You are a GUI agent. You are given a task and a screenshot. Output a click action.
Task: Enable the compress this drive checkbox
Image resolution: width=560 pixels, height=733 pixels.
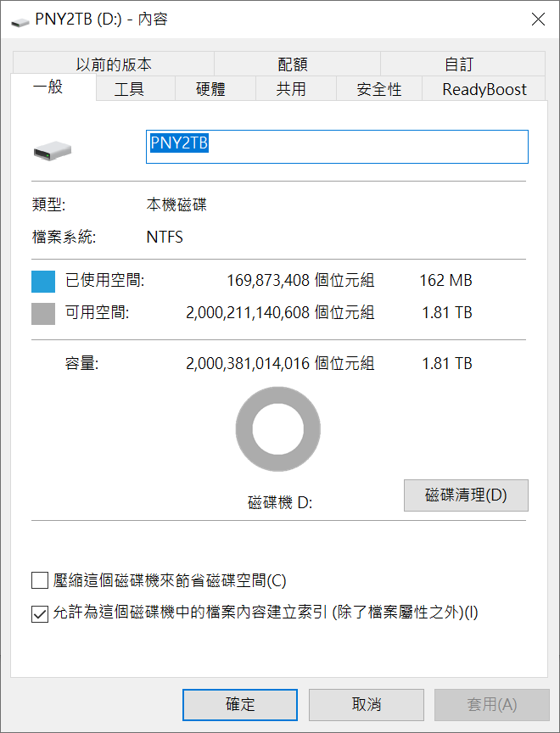(x=40, y=581)
